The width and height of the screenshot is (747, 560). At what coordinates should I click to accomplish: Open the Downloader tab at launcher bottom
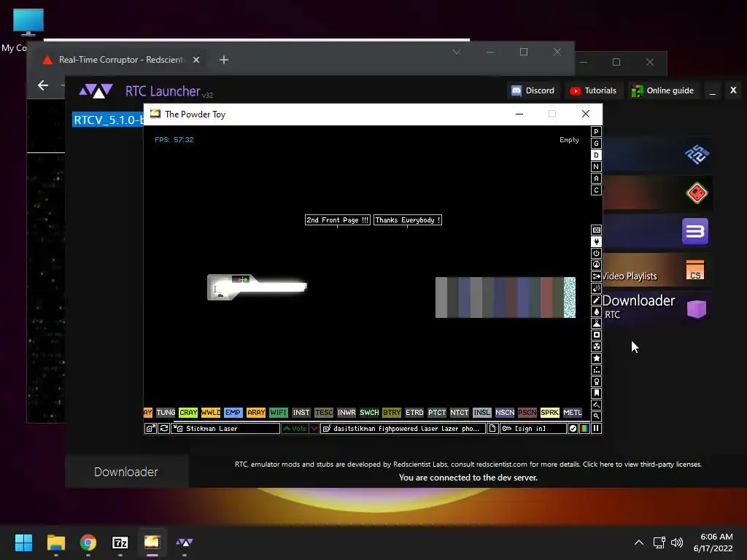pyautogui.click(x=126, y=472)
